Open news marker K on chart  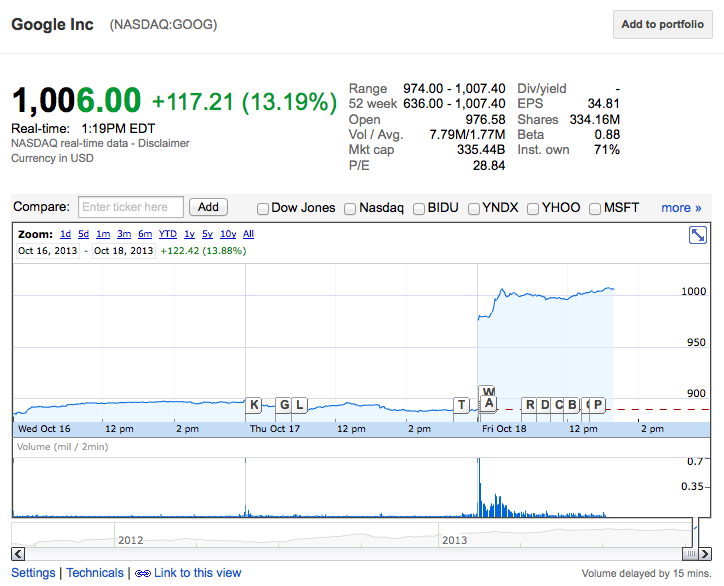(x=254, y=405)
